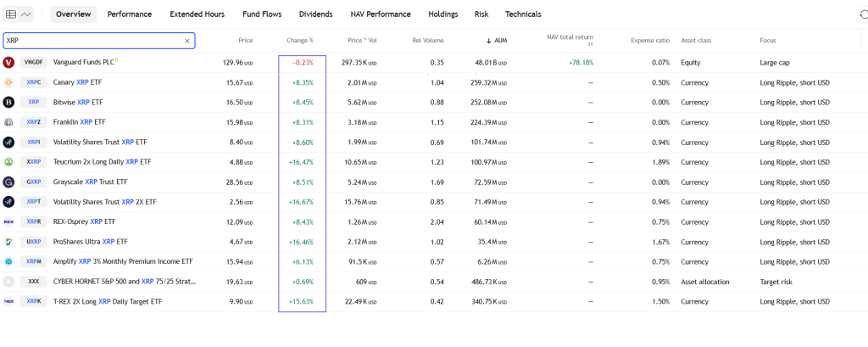Open the GXRP ticker symbol
Screen dimensions: 868x347
34,182
